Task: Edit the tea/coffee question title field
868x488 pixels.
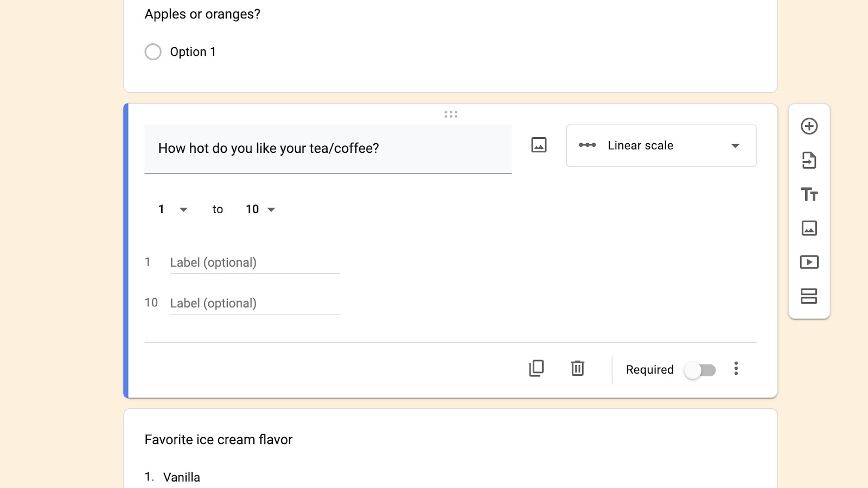Action: pos(328,149)
